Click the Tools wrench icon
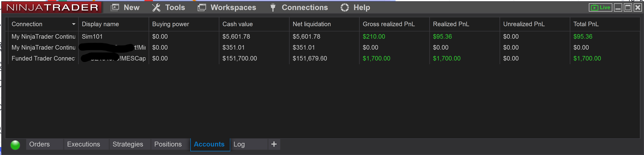Viewport: 644px width, 155px height. 156,7
